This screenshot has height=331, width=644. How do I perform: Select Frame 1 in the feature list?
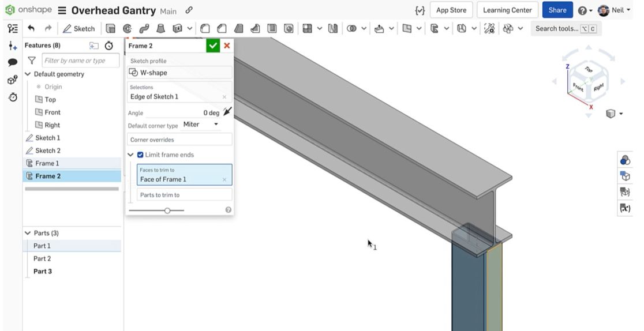pos(47,163)
